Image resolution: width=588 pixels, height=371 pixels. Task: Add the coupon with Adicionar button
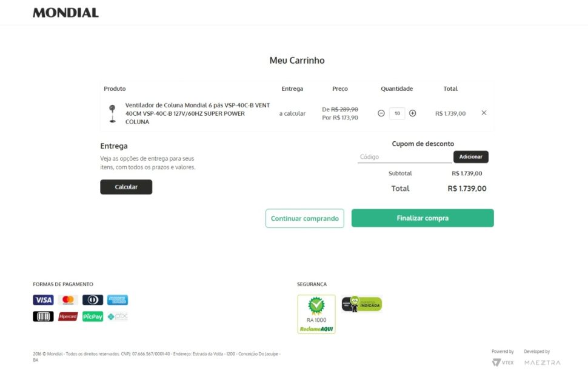point(470,157)
